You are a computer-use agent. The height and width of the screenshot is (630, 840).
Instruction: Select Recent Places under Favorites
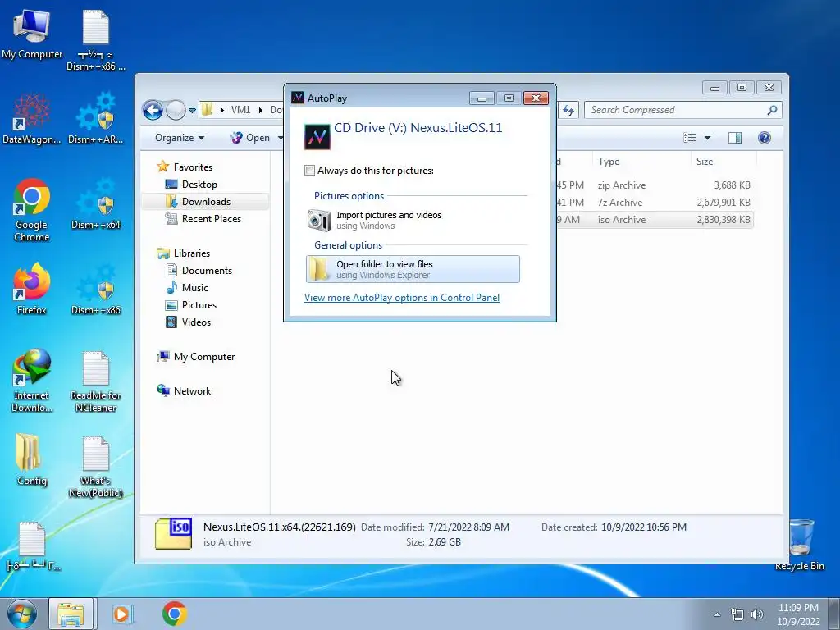click(211, 218)
